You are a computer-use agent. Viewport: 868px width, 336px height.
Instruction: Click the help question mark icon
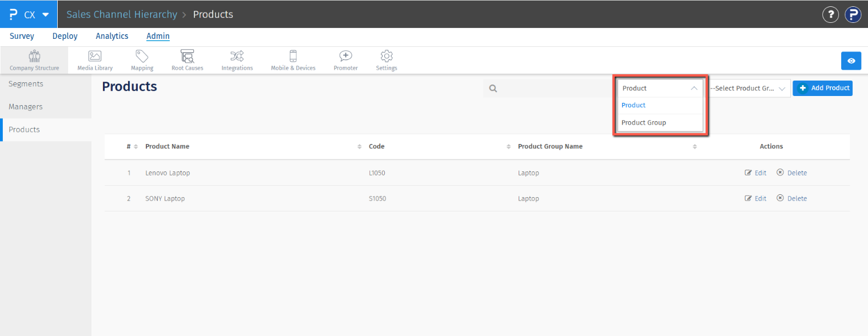830,14
